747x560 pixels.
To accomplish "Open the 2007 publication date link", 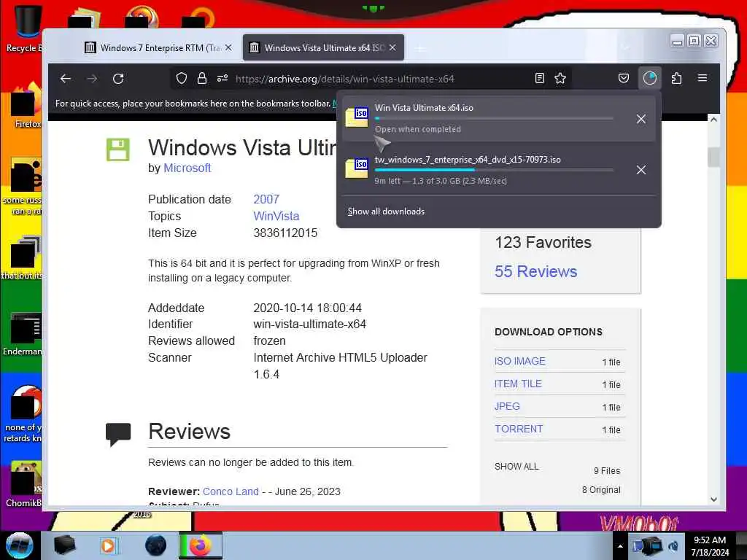I will [x=266, y=199].
